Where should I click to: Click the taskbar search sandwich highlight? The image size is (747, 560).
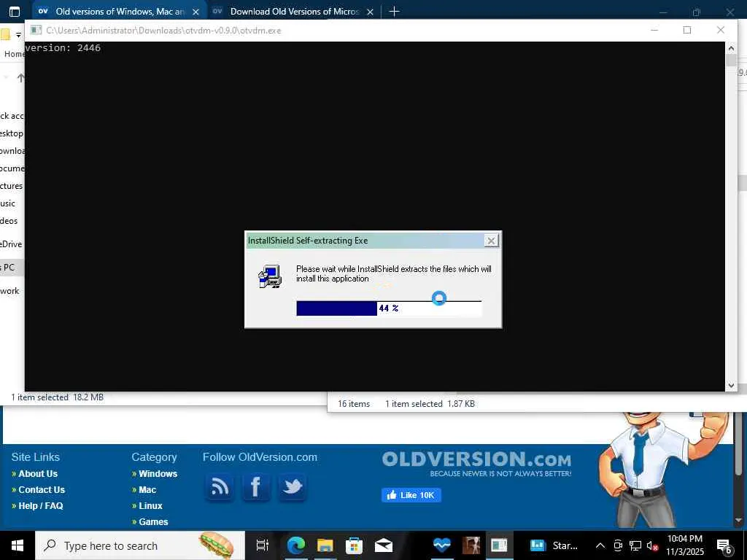coord(216,545)
